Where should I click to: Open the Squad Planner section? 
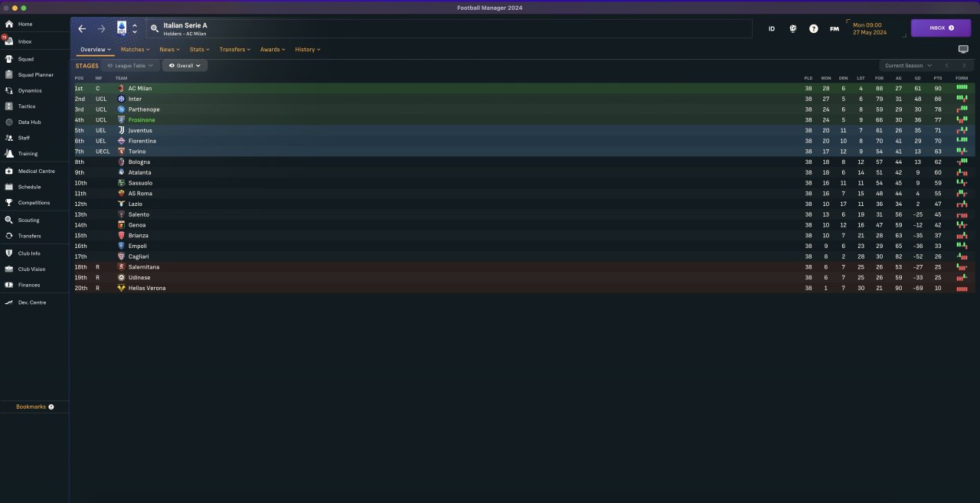coord(36,75)
